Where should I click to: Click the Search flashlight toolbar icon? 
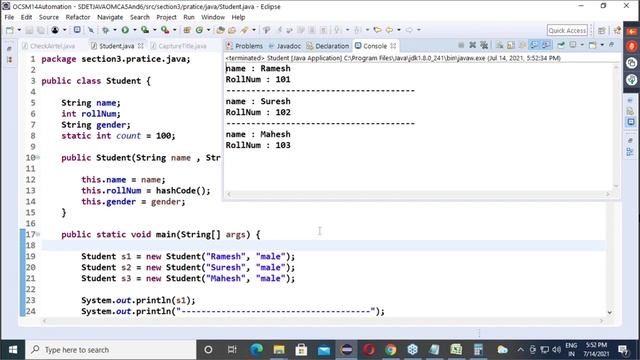click(245, 30)
